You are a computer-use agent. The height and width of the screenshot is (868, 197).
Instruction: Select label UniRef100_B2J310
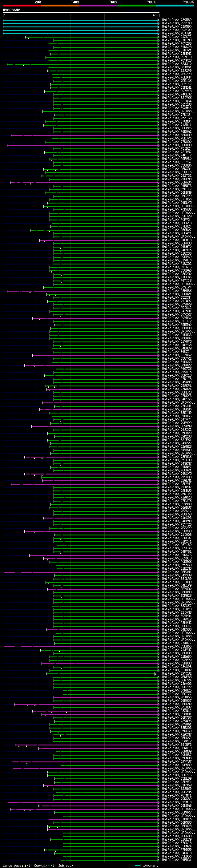tap(177, 64)
